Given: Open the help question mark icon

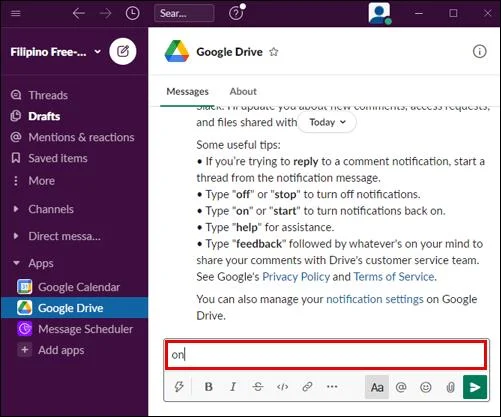Looking at the screenshot, I should point(236,13).
